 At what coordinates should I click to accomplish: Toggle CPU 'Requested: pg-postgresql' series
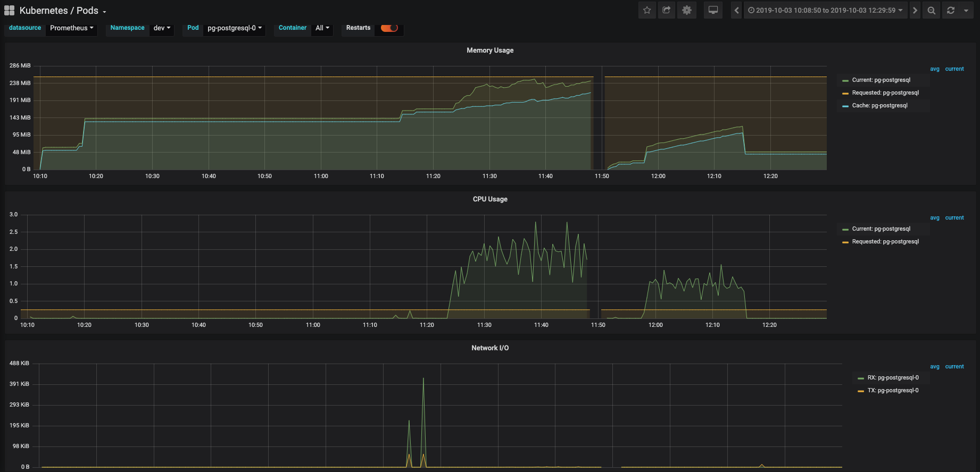pos(885,242)
